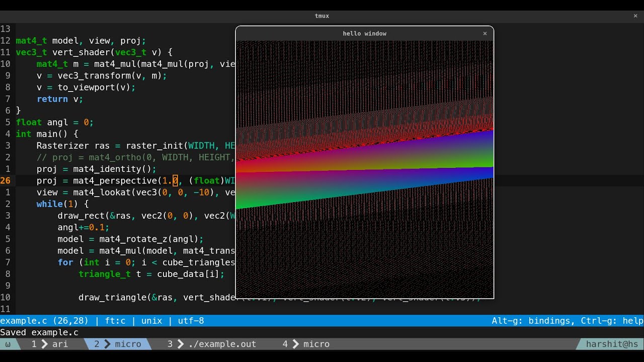This screenshot has height=362, width=644.
Task: Click the 'int main() {' line
Action: click(47, 134)
